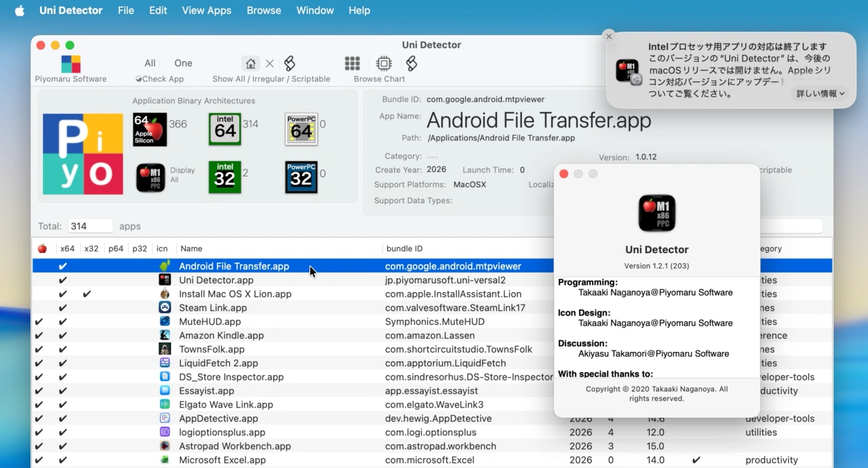Select the Apple Silicon 64 architecture icon

pyautogui.click(x=150, y=130)
